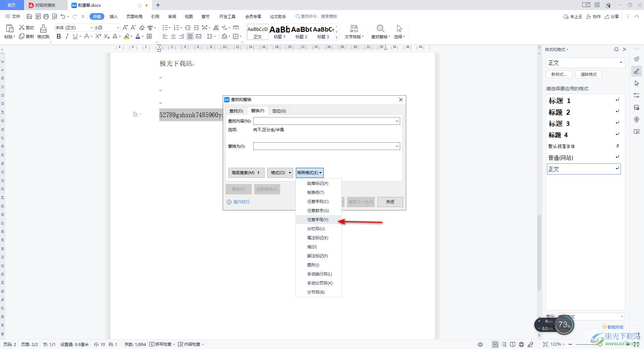Align text left
This screenshot has width=644, height=349.
click(x=165, y=36)
